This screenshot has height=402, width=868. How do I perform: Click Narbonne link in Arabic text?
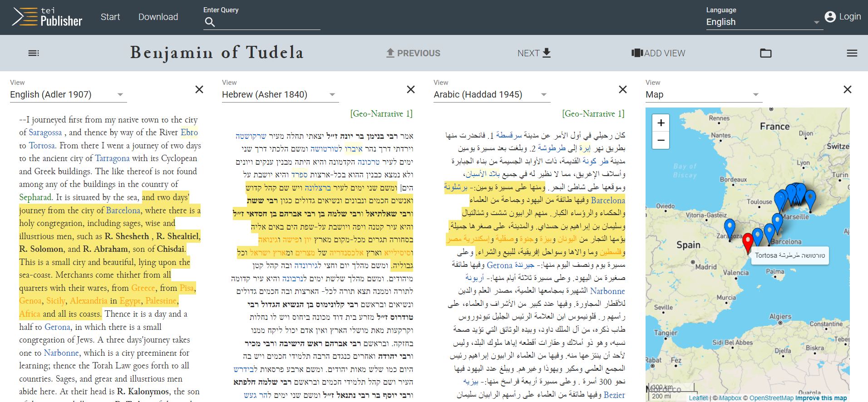click(607, 291)
